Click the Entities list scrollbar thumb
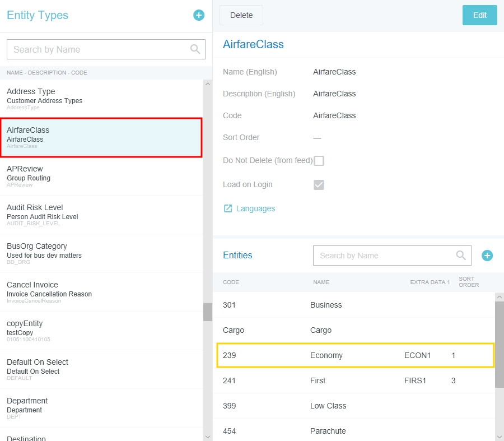Viewport: 504px width, 441px height. (x=499, y=343)
